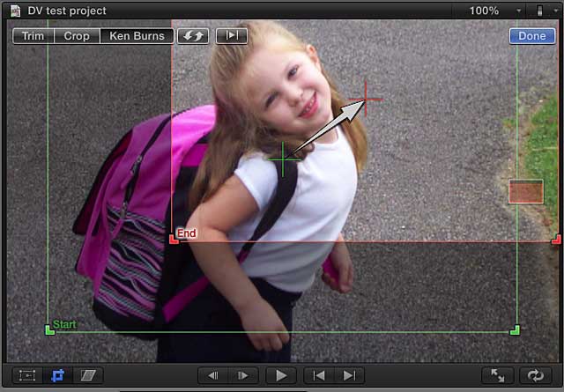The height and width of the screenshot is (392, 564).
Task: Click the DV test project title
Action: (x=67, y=11)
